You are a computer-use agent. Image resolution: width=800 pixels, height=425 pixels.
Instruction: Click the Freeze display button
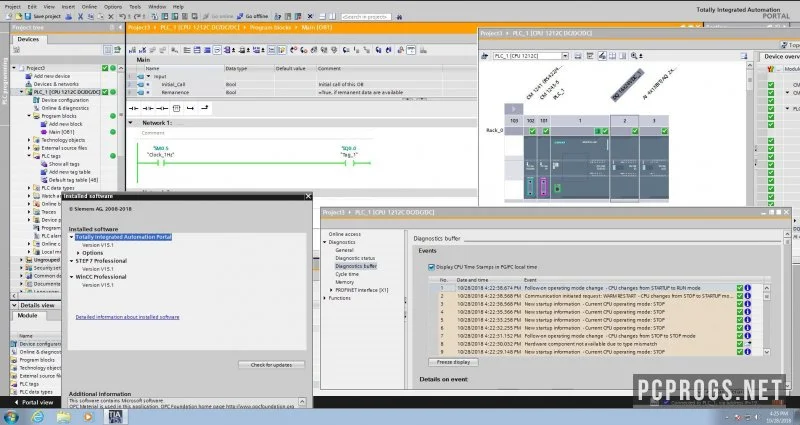pos(454,362)
